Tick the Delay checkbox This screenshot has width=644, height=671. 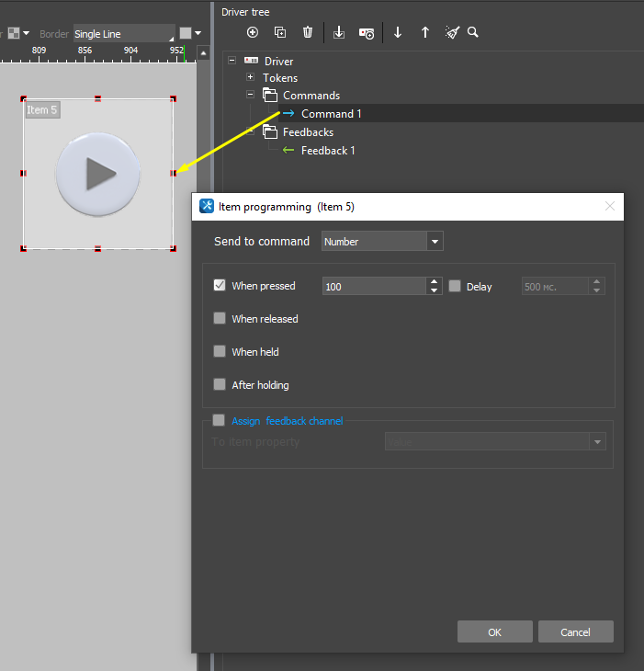click(x=455, y=286)
